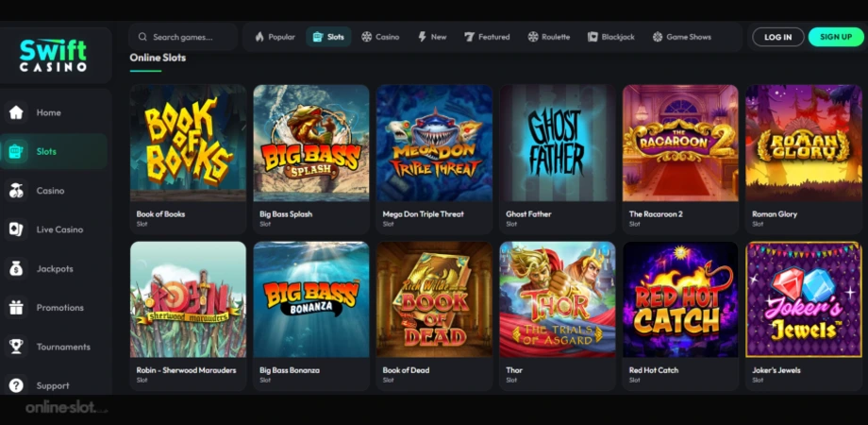868x425 pixels.
Task: Click the Featured seven icon
Action: (x=470, y=37)
